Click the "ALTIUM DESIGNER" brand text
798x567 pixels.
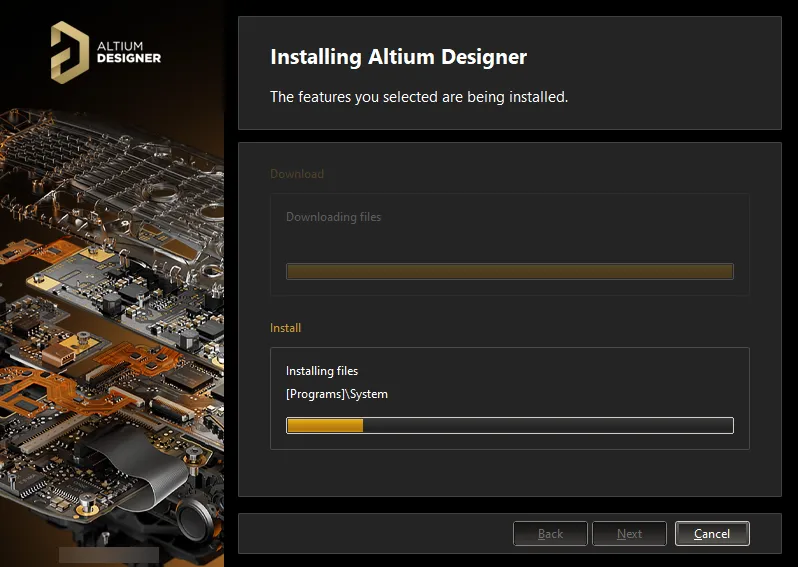129,52
